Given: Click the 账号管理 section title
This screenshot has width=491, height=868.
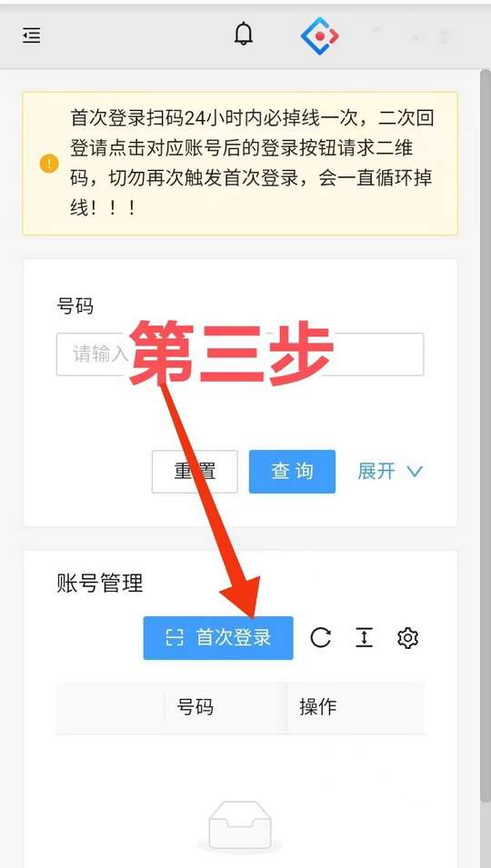Looking at the screenshot, I should (100, 583).
